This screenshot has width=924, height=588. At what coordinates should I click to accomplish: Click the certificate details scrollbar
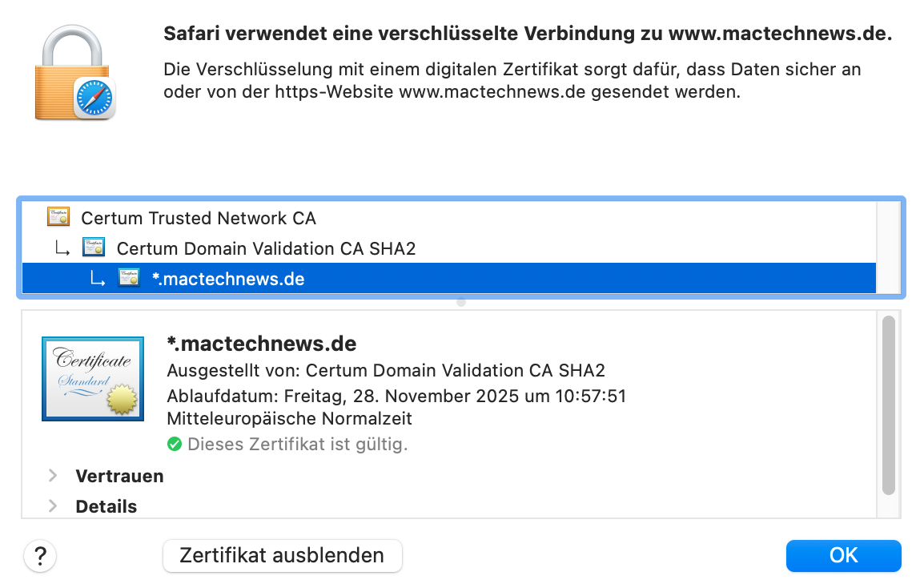889,405
